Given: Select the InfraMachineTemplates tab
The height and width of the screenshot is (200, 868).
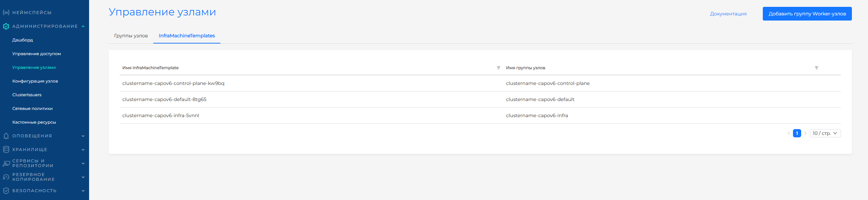Looking at the screenshot, I should point(187,36).
